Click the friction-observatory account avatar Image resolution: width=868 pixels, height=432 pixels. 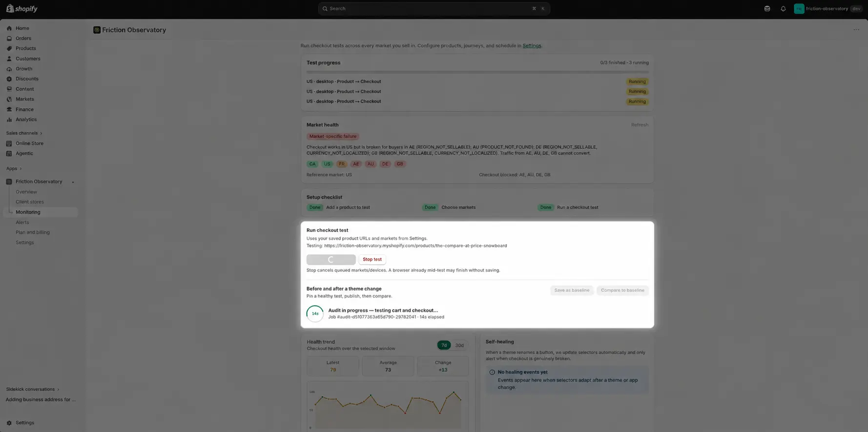coord(799,9)
